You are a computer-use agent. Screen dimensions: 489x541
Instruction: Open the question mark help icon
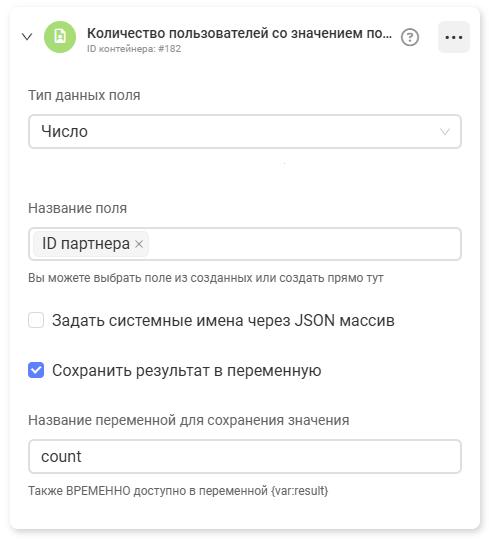point(410,37)
